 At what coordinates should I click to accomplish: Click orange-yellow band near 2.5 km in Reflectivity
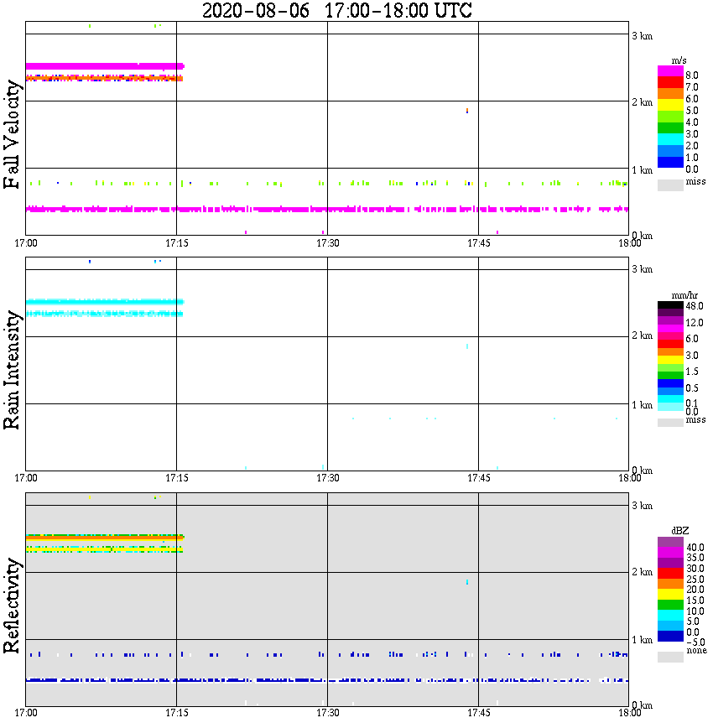click(105, 538)
